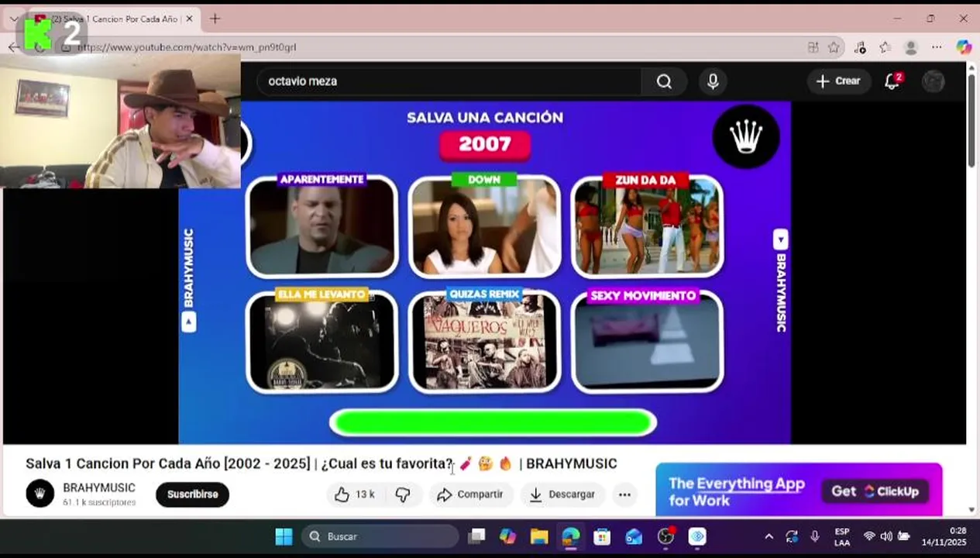Click the 61.1 k suscriptores text
Viewport: 980px width, 558px height.
point(99,502)
